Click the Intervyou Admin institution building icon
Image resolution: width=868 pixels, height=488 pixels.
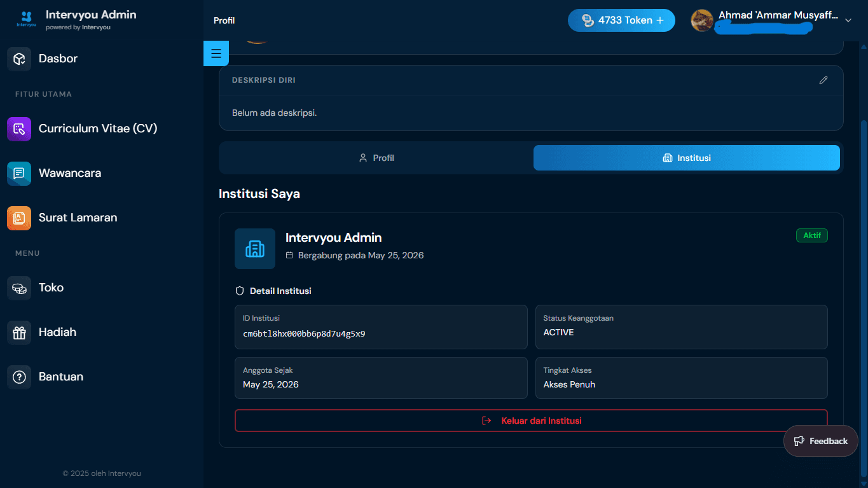point(255,249)
